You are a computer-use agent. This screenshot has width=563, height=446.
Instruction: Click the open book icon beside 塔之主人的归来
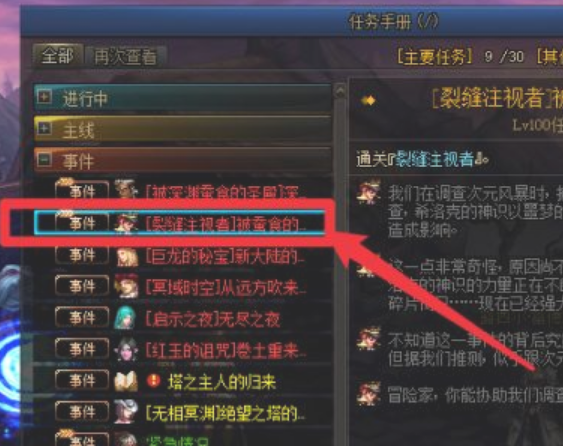(x=126, y=381)
